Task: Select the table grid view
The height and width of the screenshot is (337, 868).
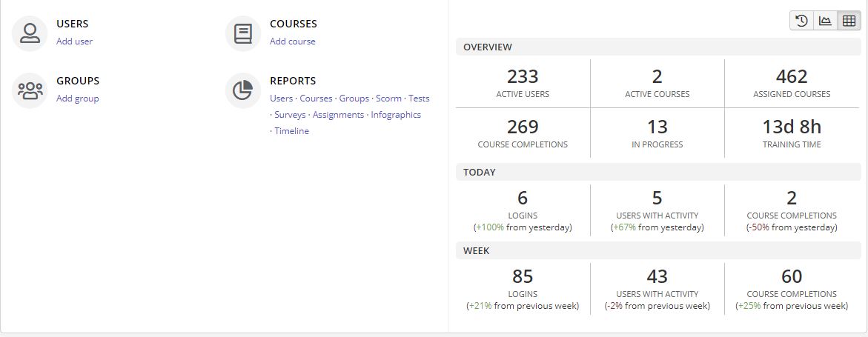Action: point(848,21)
